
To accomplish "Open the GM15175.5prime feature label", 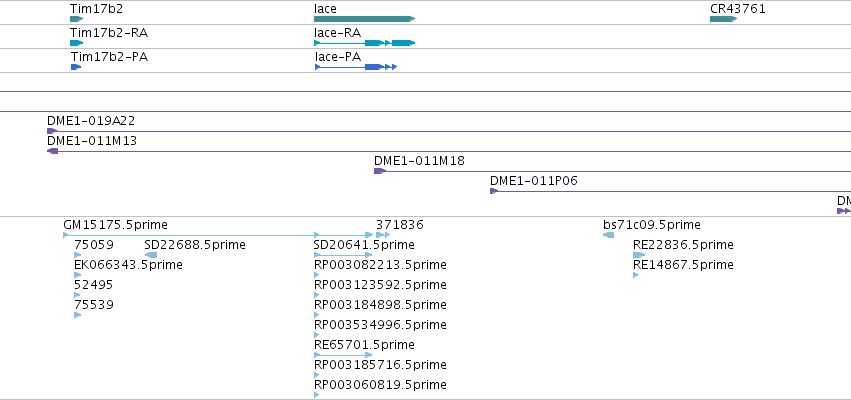I will (x=116, y=225).
